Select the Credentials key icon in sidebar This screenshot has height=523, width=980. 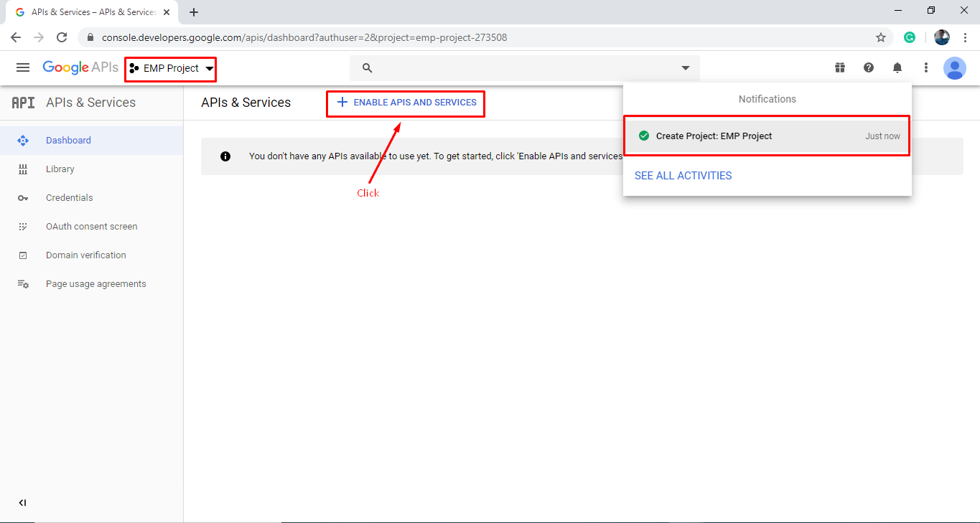23,197
